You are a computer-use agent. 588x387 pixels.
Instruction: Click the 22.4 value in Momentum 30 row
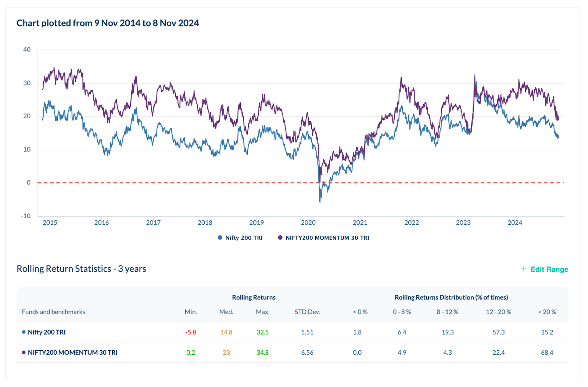[x=499, y=352]
